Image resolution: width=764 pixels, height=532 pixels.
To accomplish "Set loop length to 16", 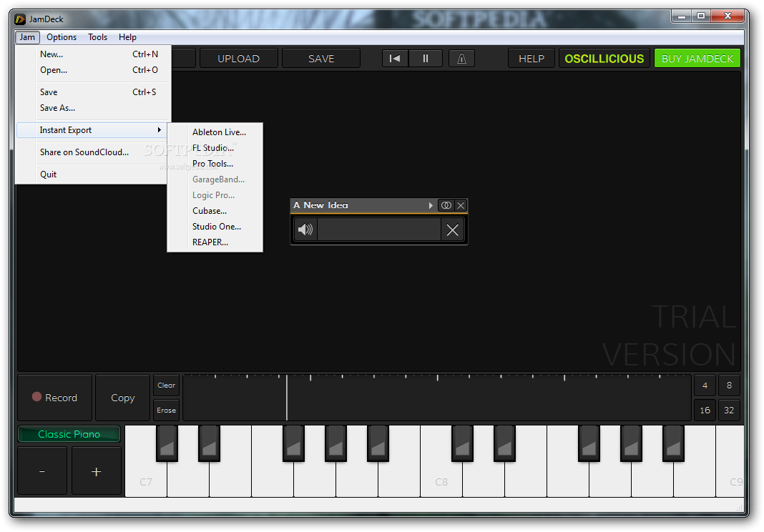I will (705, 410).
